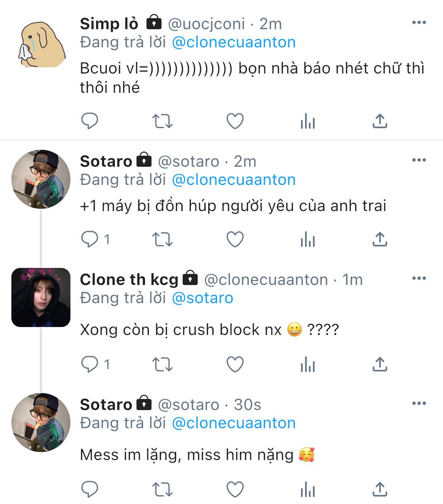View analytics of Simp lỏ's tweet
Image resolution: width=443 pixels, height=504 pixels.
point(307,121)
